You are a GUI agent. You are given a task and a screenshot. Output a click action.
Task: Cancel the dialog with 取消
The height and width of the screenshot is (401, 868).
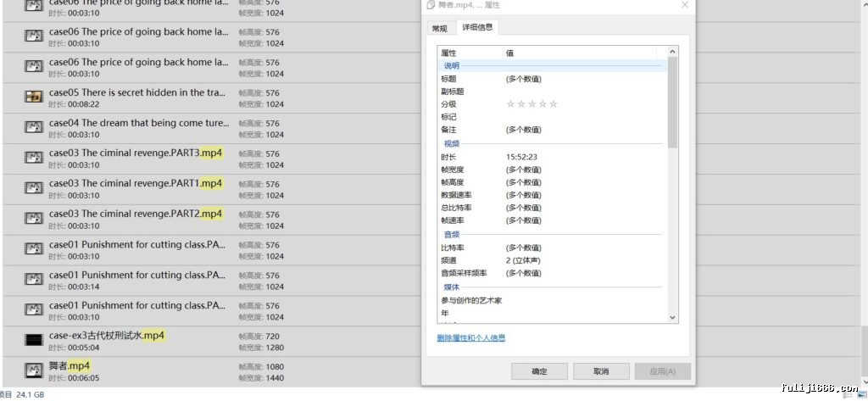coord(601,371)
